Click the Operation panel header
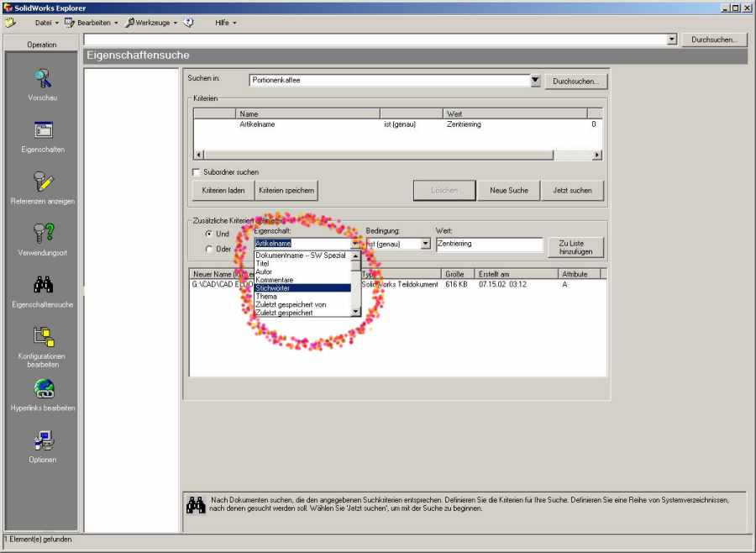The width and height of the screenshot is (756, 553). click(x=41, y=45)
